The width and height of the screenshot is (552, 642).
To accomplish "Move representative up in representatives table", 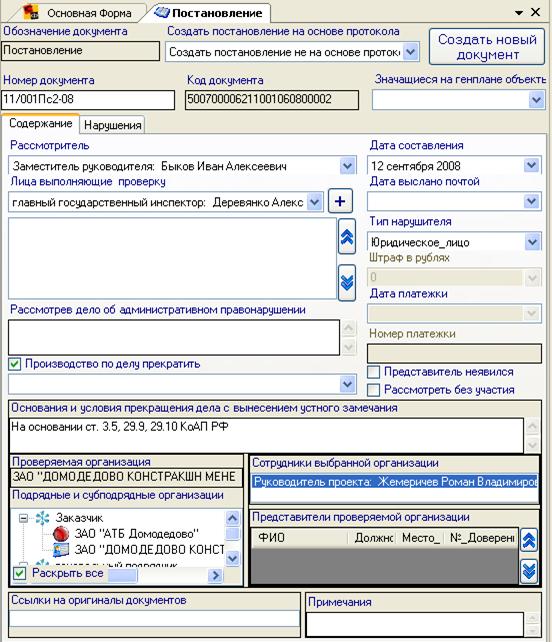I will 529,541.
